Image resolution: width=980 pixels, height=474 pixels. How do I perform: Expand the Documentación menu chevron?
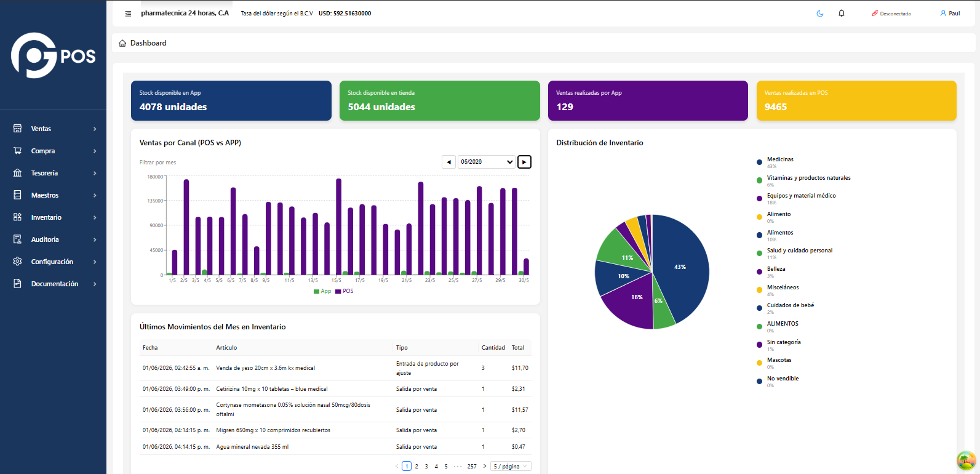(95, 284)
